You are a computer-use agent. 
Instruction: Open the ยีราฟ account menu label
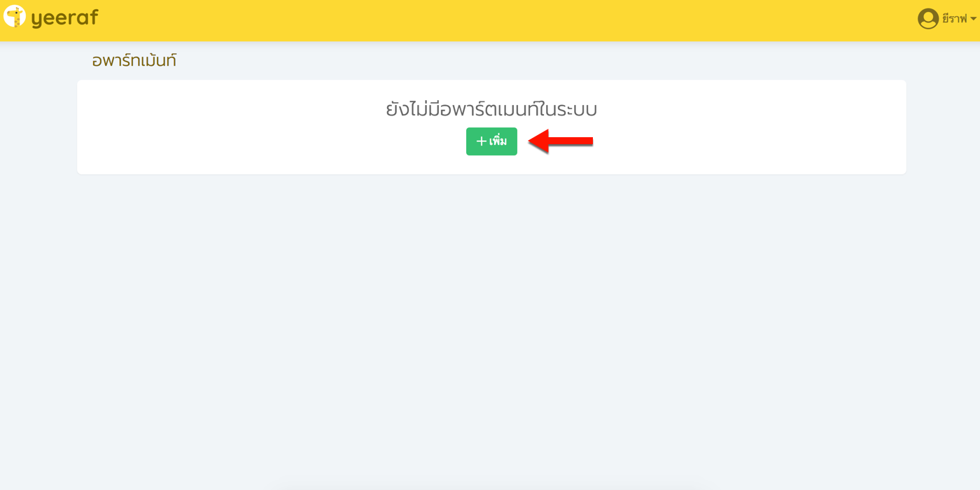click(954, 19)
